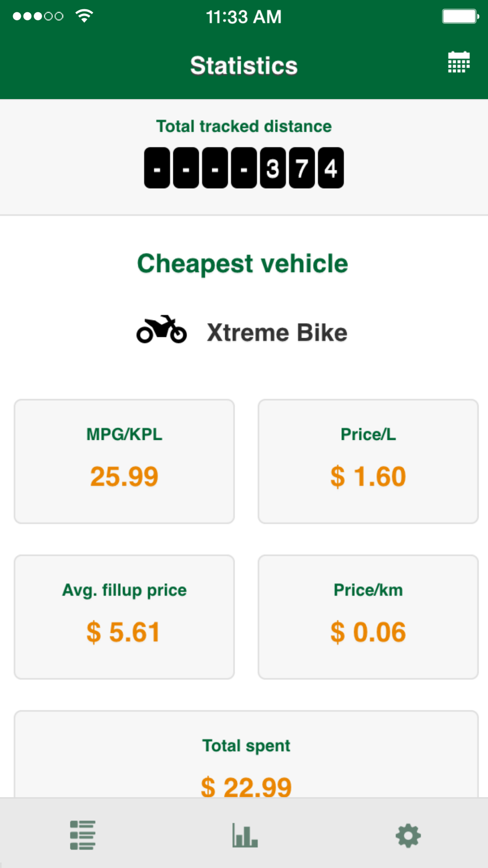Tap the Total spent $ 22.99 card

(246, 754)
